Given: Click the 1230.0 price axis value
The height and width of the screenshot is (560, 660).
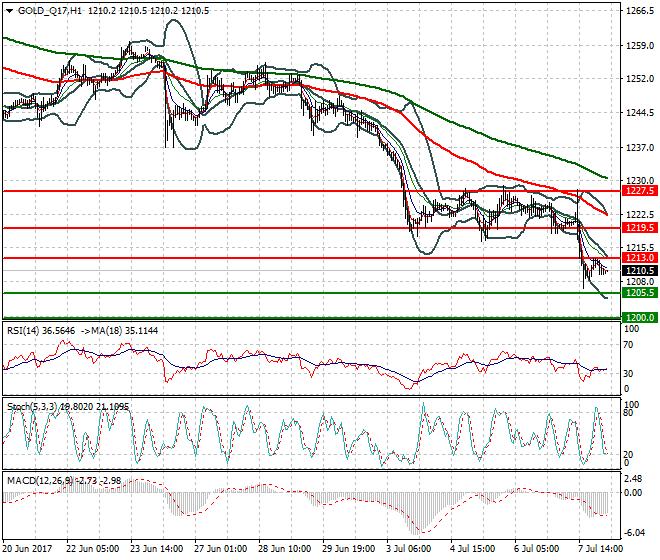Looking at the screenshot, I should pos(640,181).
